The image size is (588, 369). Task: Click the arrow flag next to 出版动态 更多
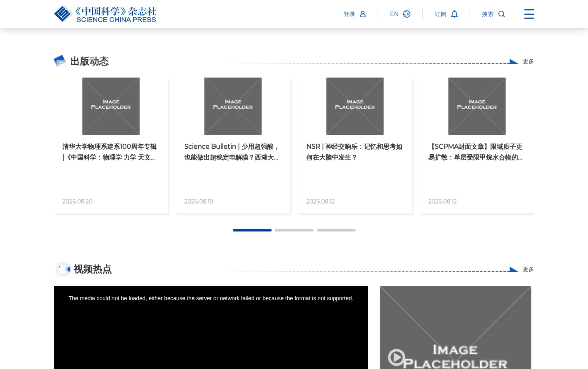click(x=514, y=61)
